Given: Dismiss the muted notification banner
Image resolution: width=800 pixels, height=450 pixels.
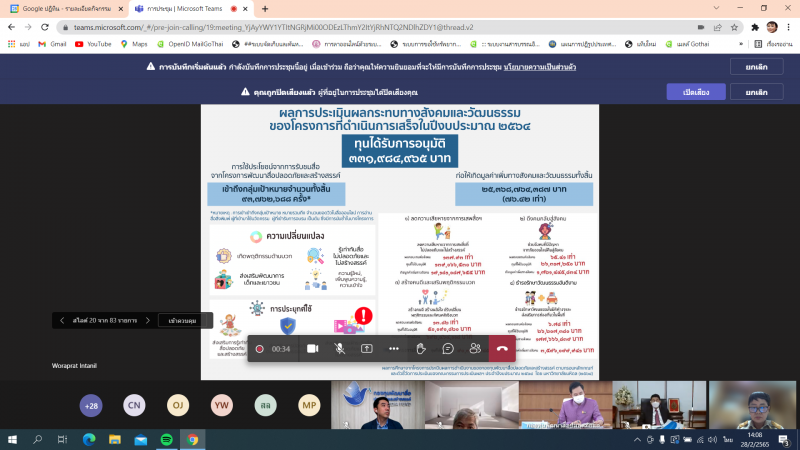Looking at the screenshot, I should (x=756, y=92).
